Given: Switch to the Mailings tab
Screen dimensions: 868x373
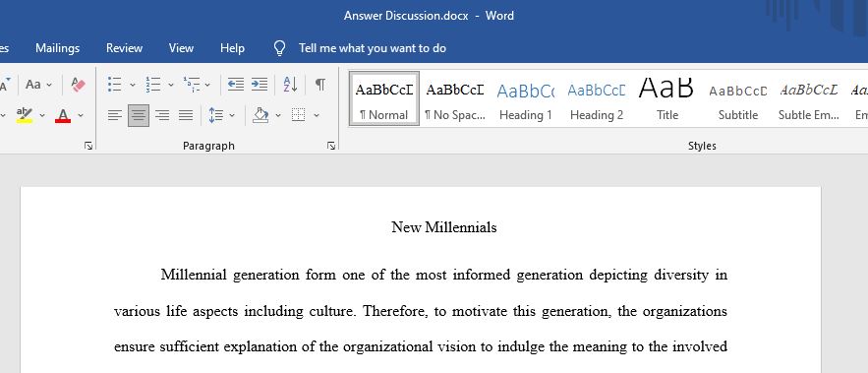Looking at the screenshot, I should (x=58, y=48).
